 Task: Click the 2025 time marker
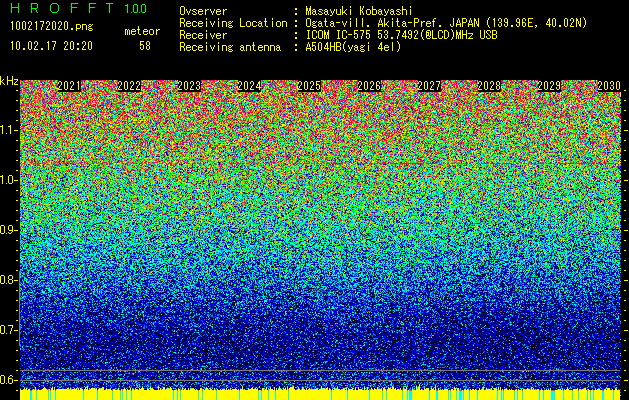(x=309, y=86)
